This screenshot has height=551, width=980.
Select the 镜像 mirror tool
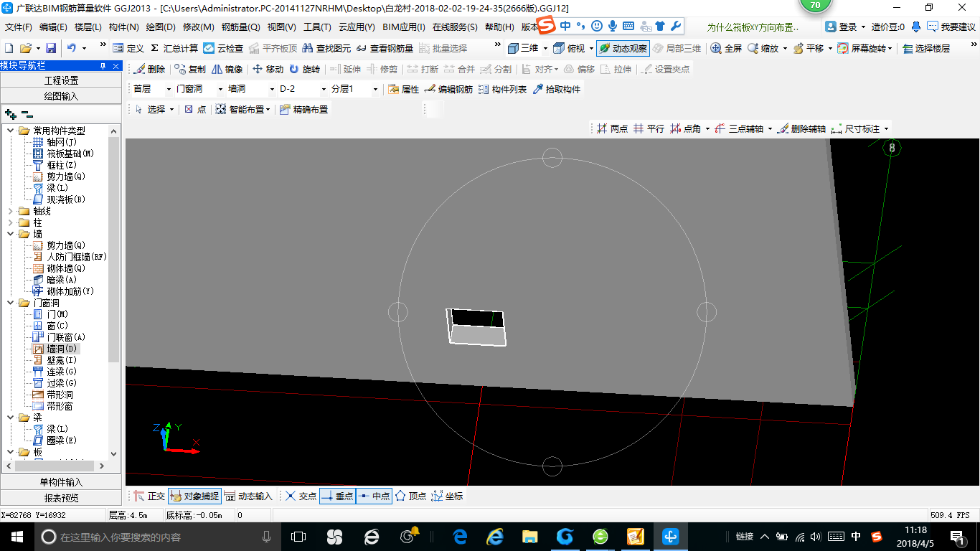tap(227, 70)
